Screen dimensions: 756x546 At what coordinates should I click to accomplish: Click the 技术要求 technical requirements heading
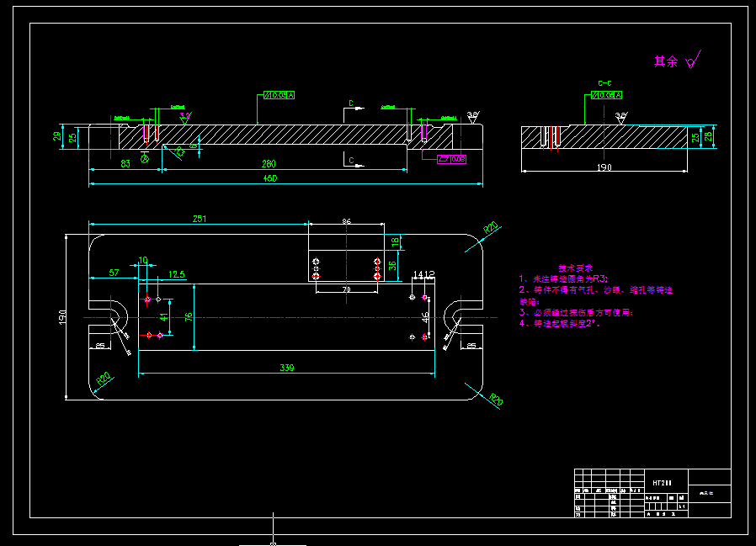coord(575,268)
